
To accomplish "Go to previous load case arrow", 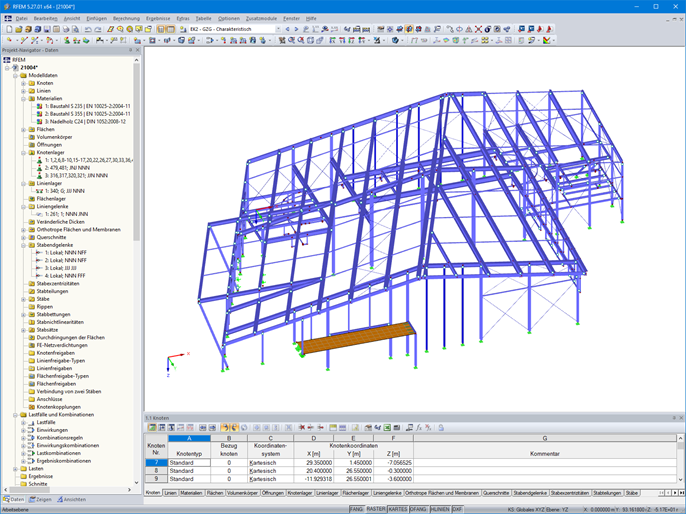I will coord(287,29).
